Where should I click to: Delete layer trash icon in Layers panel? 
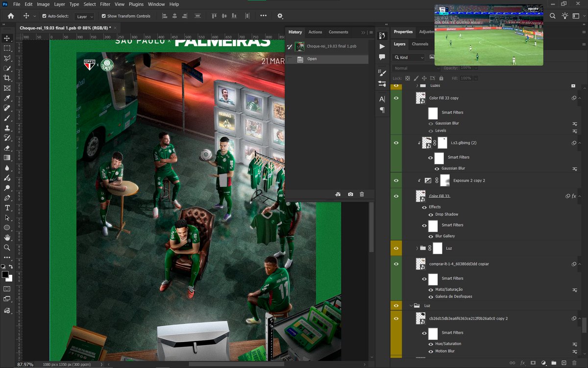pos(575,363)
